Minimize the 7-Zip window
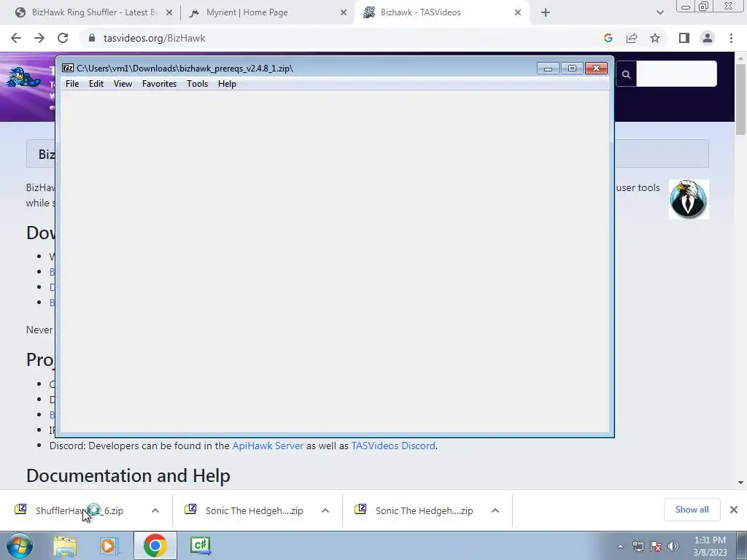 point(548,69)
